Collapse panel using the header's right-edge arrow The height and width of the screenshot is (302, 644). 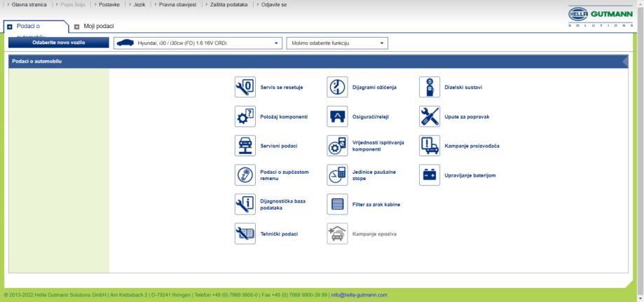[x=625, y=62]
